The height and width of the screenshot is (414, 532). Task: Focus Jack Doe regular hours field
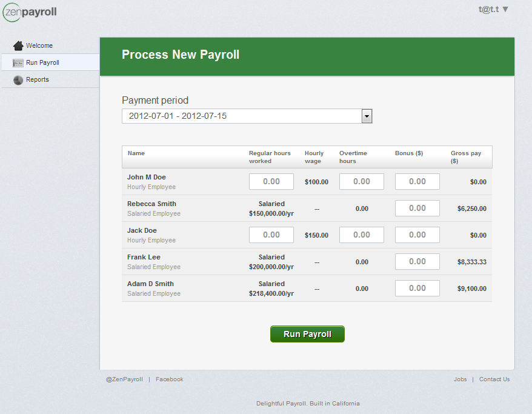click(271, 235)
